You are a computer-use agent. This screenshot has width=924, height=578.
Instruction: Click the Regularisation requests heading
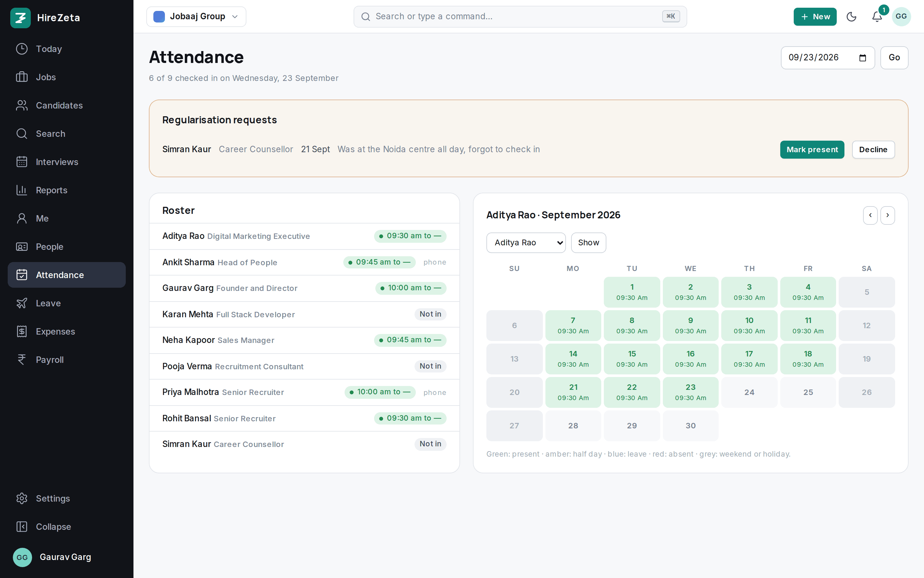coord(219,120)
